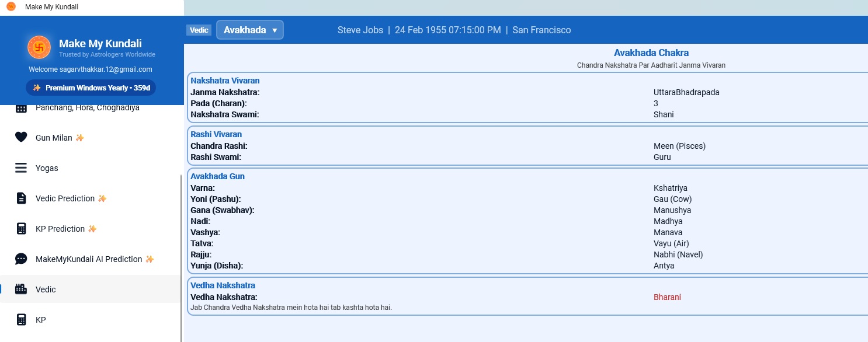Click the sidebar vertical scrollbar

coord(182,257)
